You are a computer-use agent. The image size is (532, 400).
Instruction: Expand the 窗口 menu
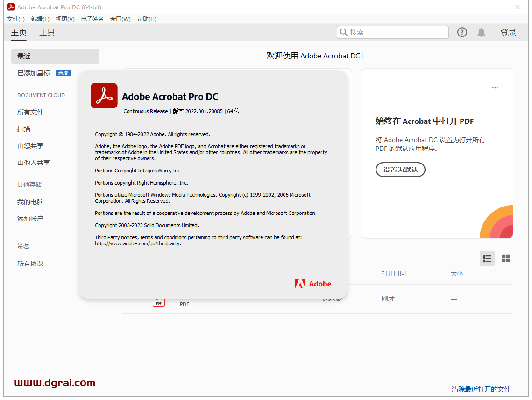point(120,19)
